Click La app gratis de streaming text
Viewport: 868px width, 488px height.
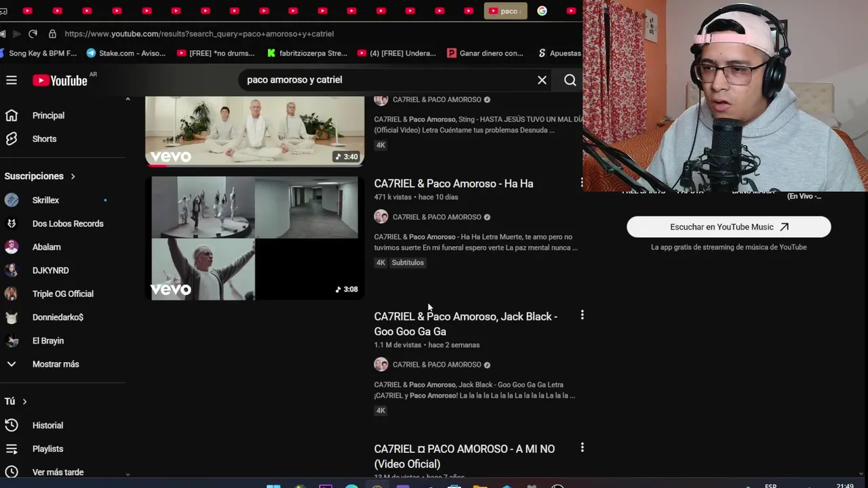729,247
